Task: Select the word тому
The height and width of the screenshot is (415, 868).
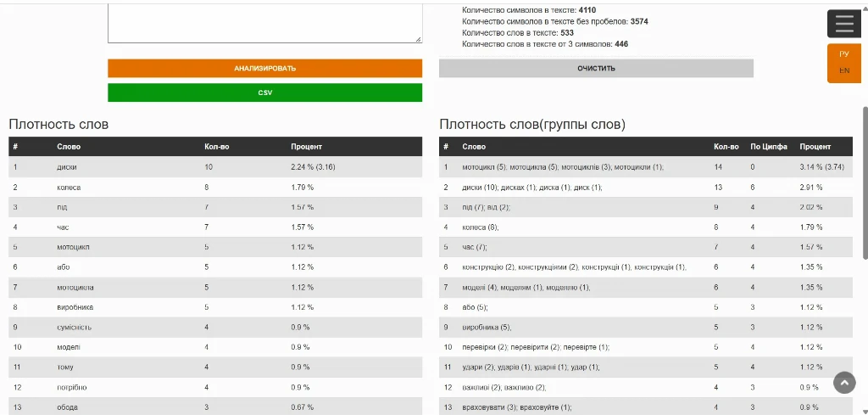Action: click(64, 367)
